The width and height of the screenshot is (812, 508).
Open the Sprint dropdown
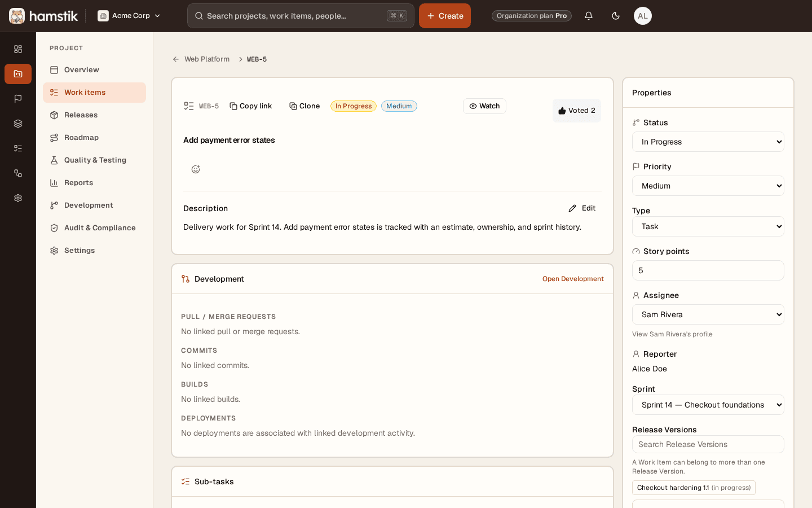(708, 405)
